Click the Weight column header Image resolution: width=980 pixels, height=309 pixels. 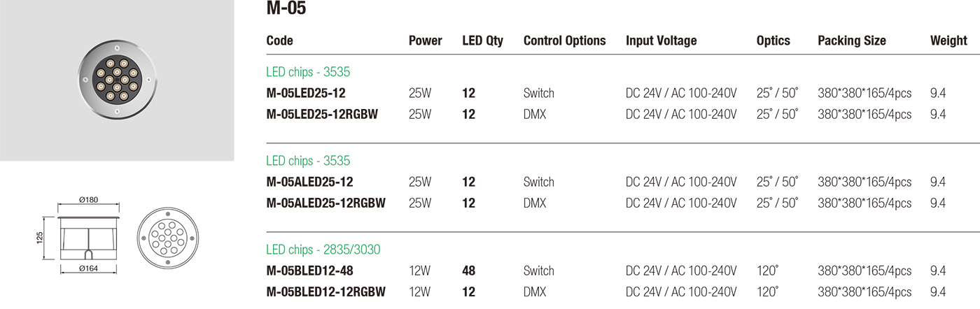[x=948, y=41]
